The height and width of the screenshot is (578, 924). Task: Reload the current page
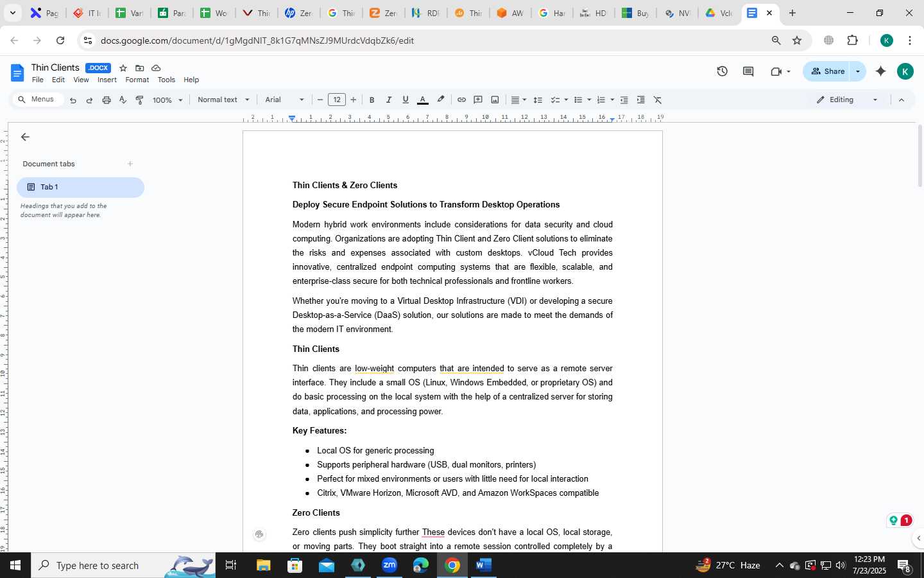(x=60, y=40)
